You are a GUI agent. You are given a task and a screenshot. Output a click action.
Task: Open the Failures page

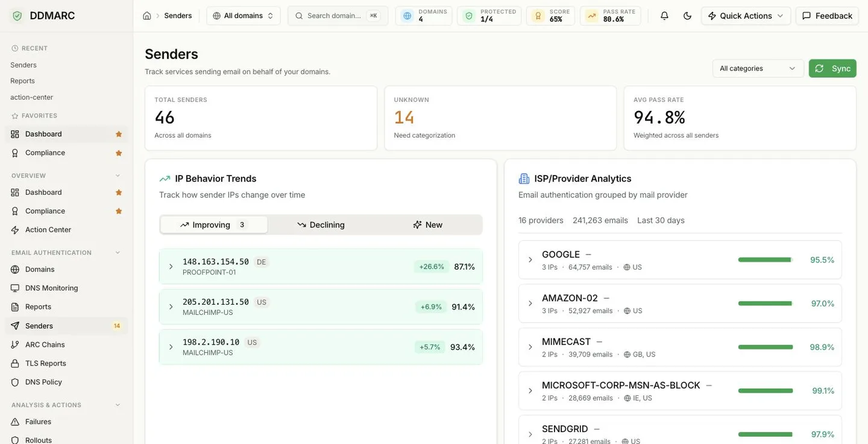click(x=66, y=422)
